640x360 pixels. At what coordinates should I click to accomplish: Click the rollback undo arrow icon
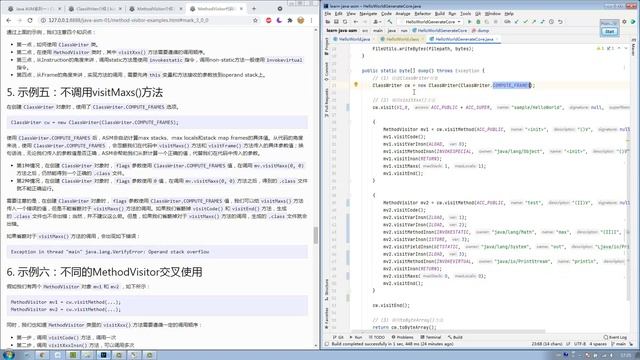pyautogui.click(x=560, y=22)
